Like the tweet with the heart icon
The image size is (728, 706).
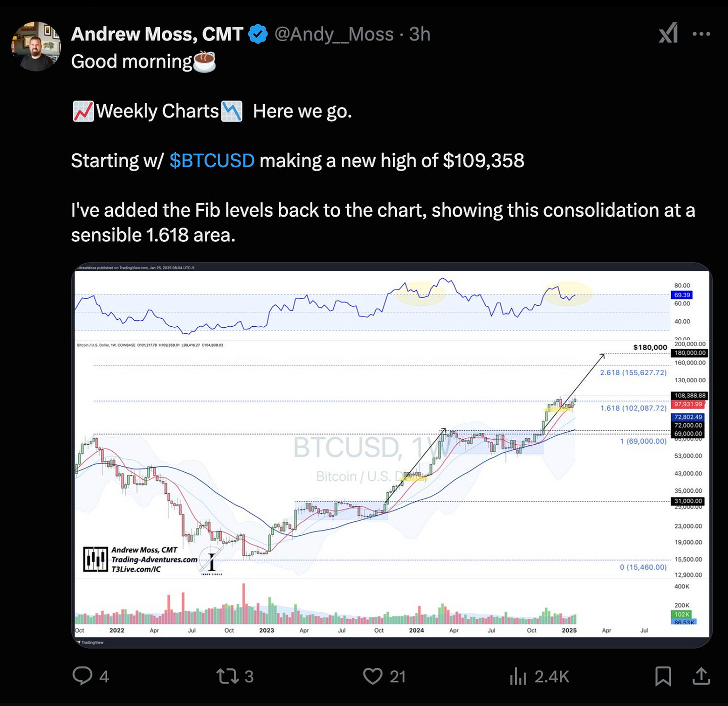373,676
